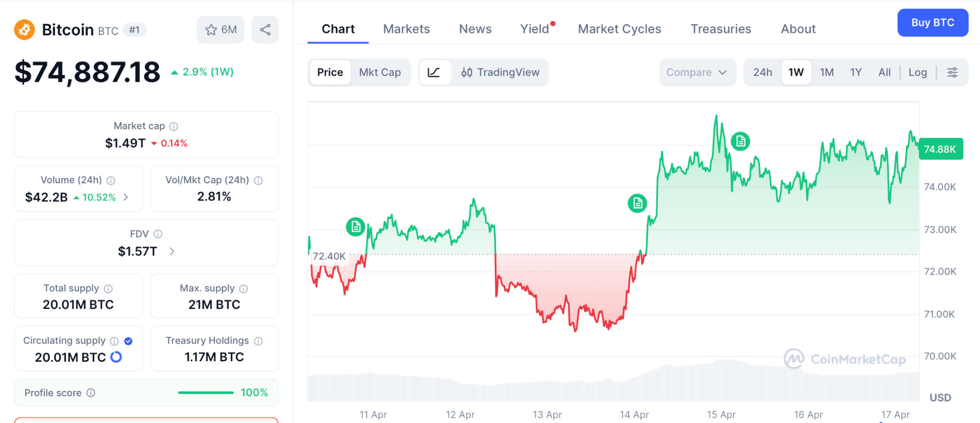Switch to TradingView chart mode
This screenshot has width=980, height=423.
[x=500, y=72]
